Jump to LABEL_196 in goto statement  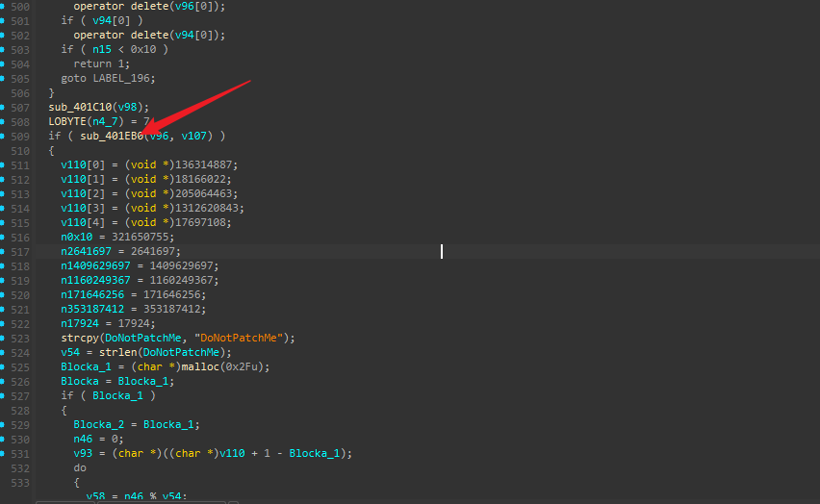click(x=121, y=79)
